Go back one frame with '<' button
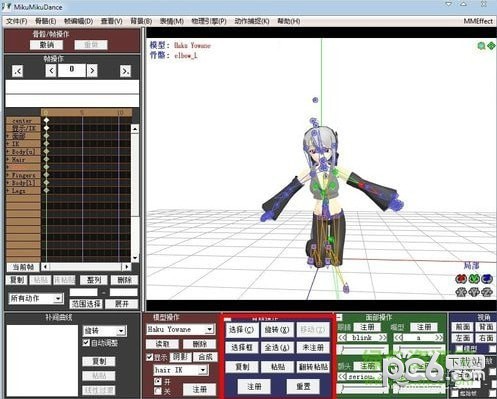 coord(51,71)
